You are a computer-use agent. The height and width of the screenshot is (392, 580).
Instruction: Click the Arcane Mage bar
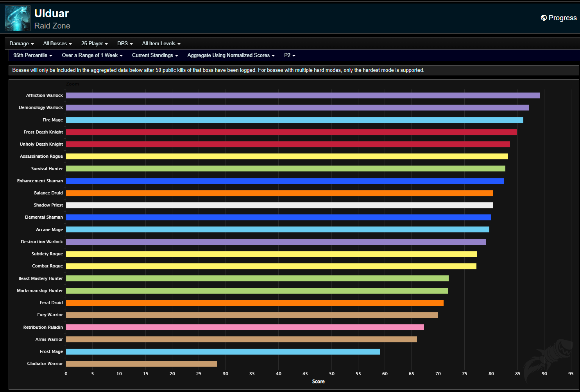tap(277, 230)
